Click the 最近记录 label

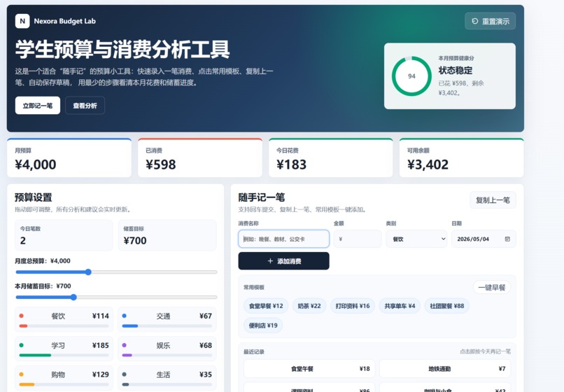[x=254, y=351]
